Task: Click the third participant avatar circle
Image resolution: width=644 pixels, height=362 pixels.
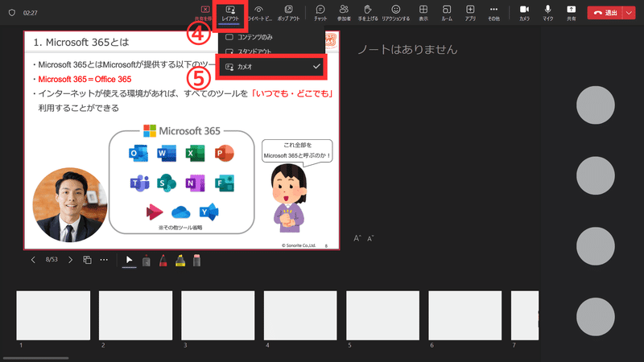Action: point(596,246)
